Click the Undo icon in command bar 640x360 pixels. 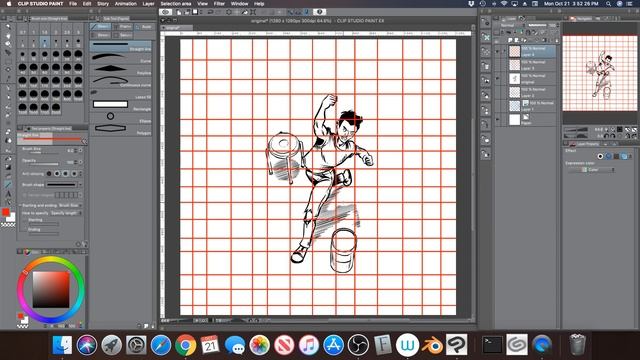210,12
